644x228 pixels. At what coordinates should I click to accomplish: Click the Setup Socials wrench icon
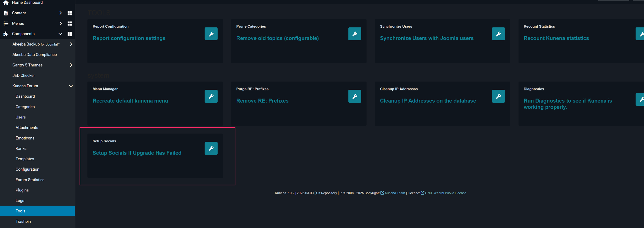211,148
